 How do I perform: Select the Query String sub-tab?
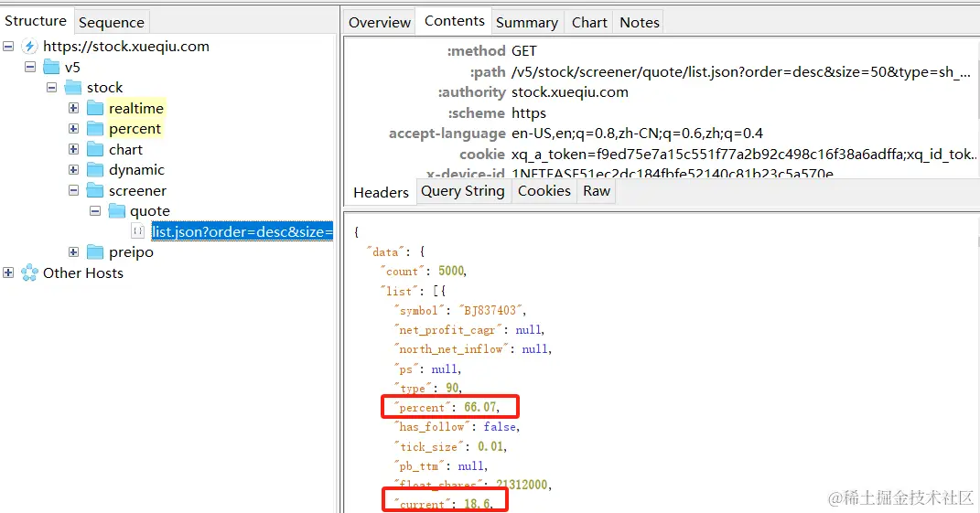[462, 191]
